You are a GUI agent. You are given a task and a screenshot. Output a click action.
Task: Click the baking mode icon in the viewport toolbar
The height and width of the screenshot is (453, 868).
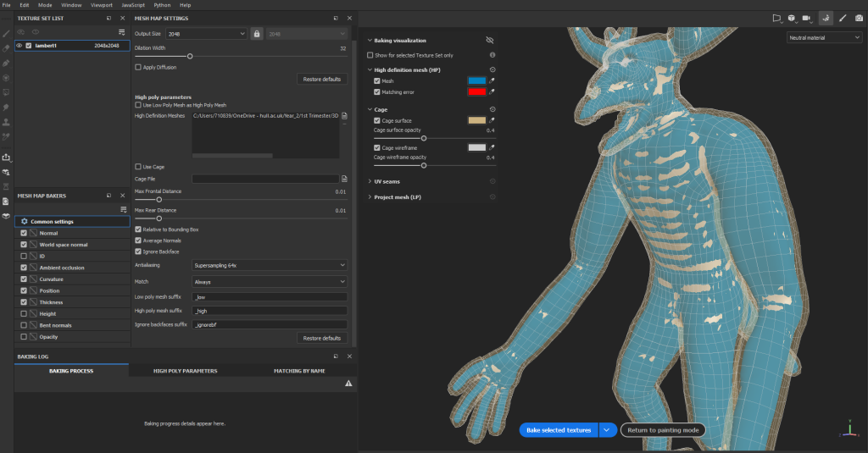[826, 18]
